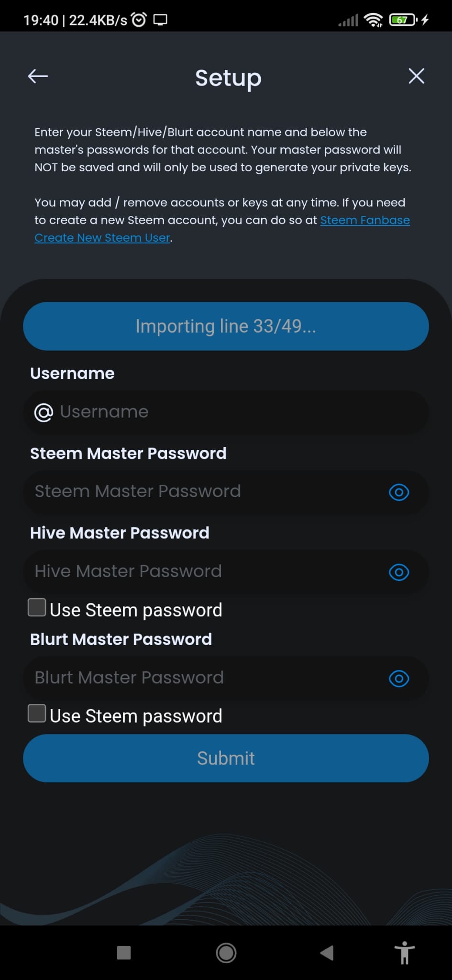This screenshot has width=452, height=980.
Task: Submit the account setup form
Action: tap(226, 758)
